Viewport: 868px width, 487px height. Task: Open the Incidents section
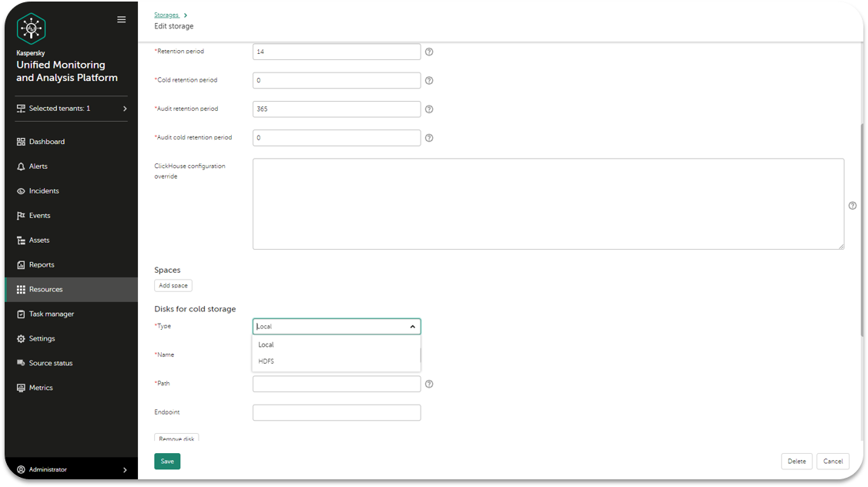pyautogui.click(x=44, y=190)
